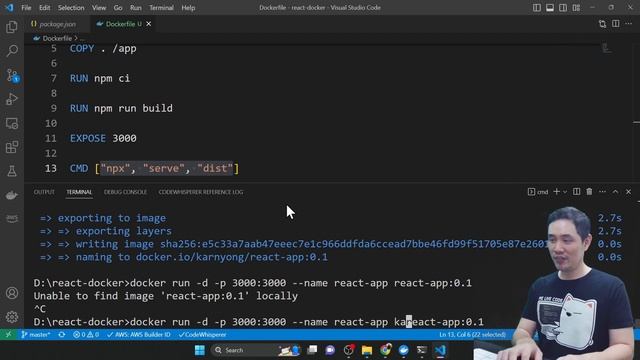Open editor More Actions ellipsis
Screen dimensions: 640x360
(629, 24)
